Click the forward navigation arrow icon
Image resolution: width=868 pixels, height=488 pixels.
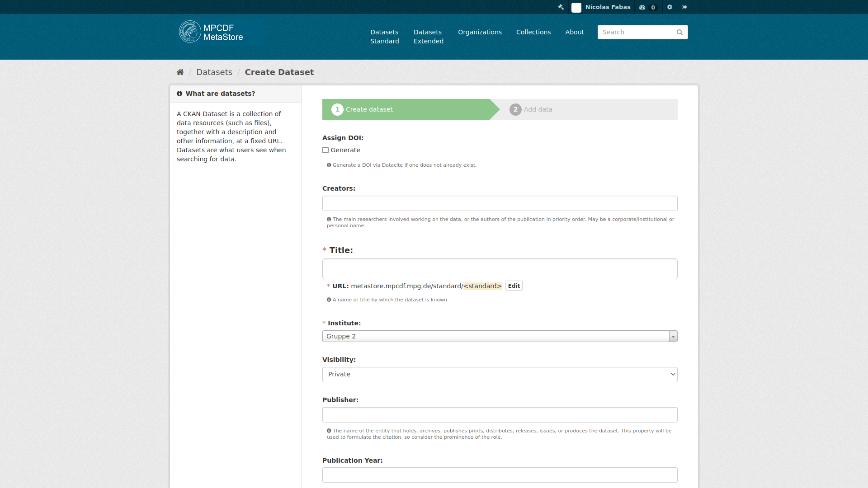(x=684, y=7)
